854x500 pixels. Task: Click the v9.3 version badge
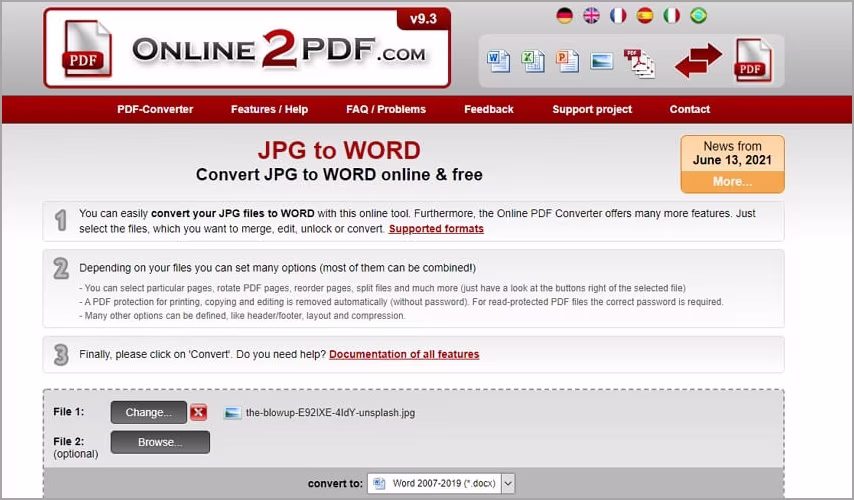[x=423, y=19]
